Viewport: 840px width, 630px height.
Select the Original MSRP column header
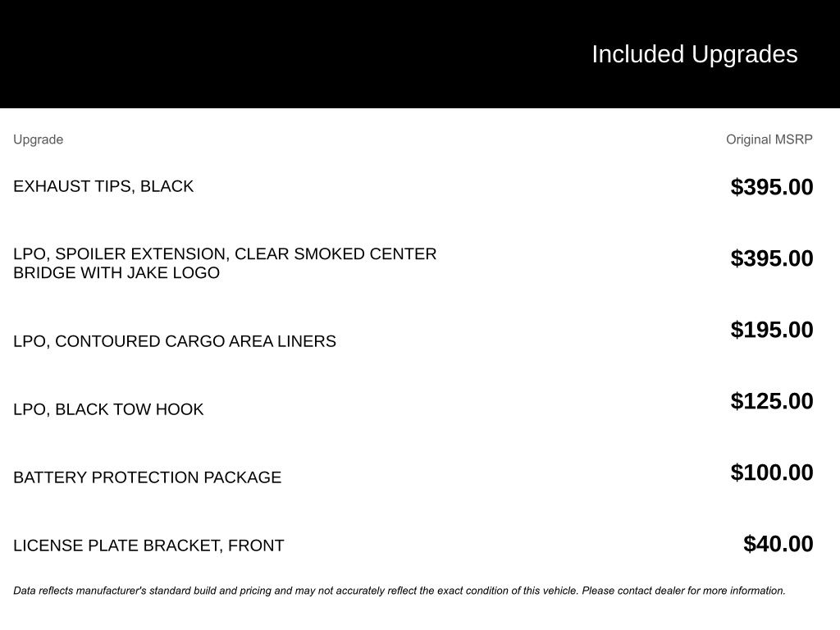click(769, 139)
